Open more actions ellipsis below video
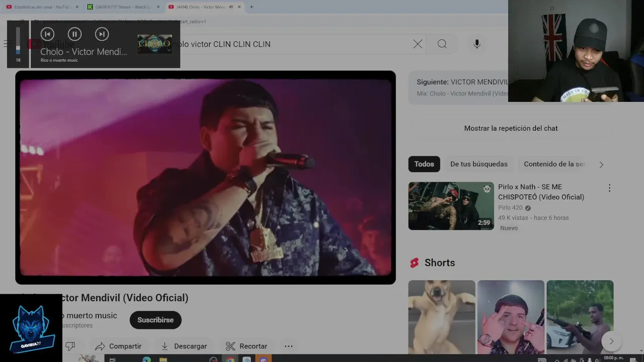The width and height of the screenshot is (644, 362). point(288,346)
